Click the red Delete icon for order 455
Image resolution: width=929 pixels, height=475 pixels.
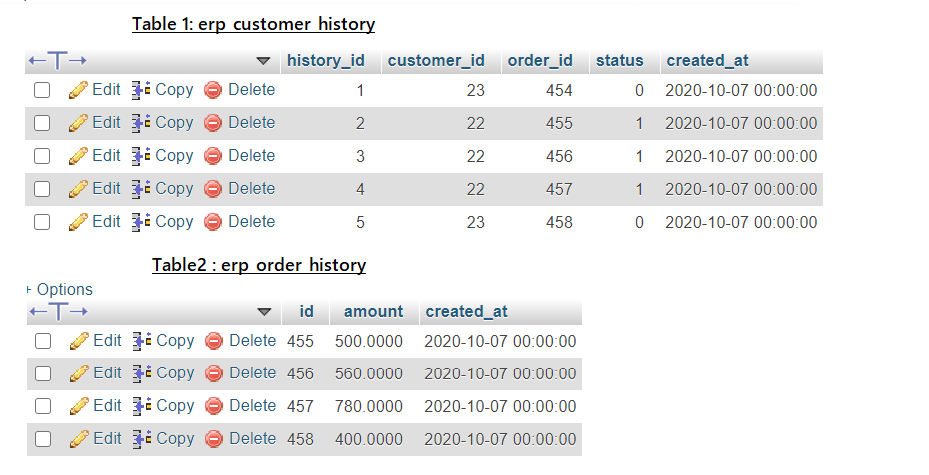tap(213, 341)
